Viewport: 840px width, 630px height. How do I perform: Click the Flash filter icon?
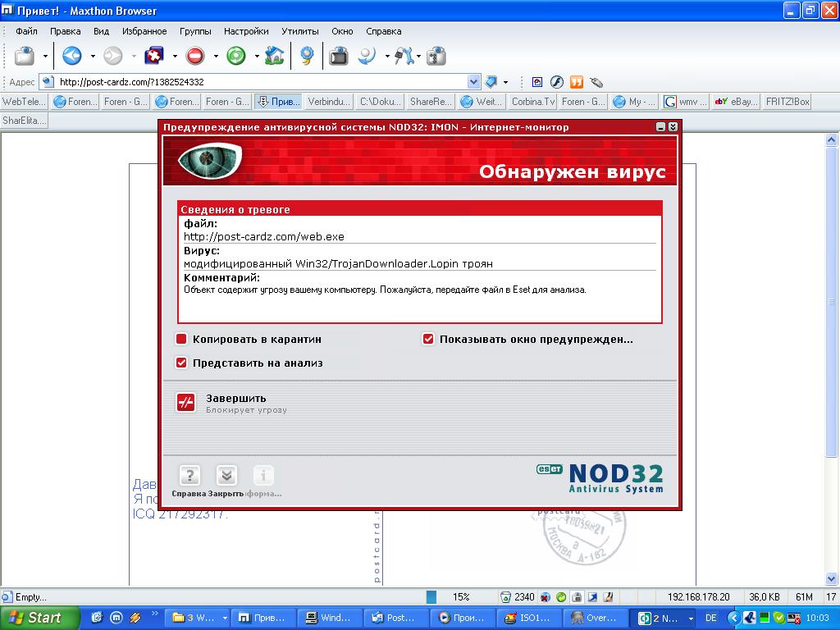click(x=557, y=82)
